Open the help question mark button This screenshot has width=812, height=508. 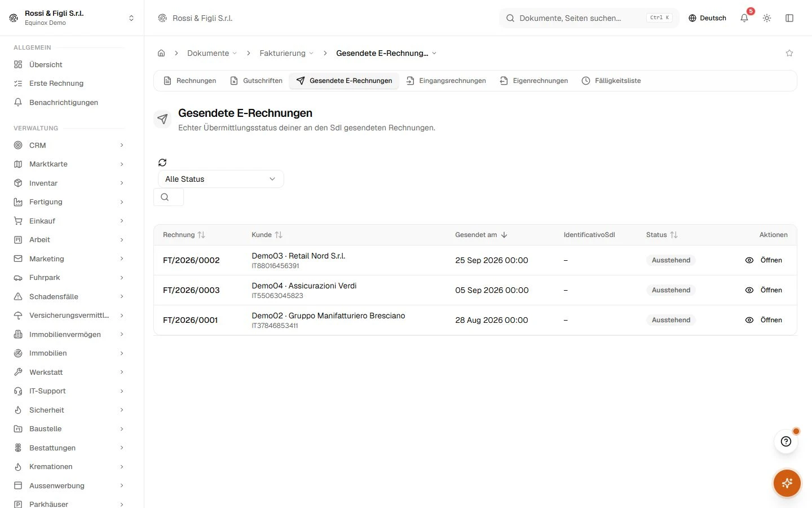[x=786, y=441]
